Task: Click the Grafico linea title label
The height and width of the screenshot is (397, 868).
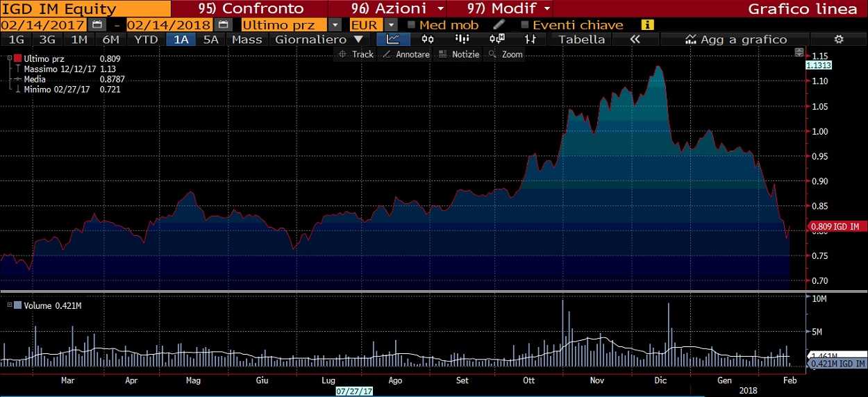Action: coord(803,8)
